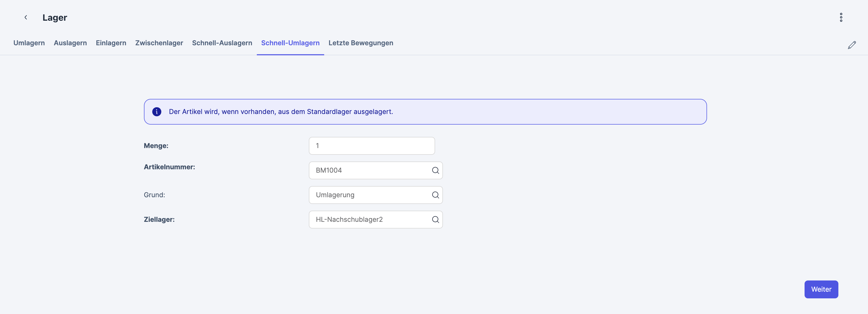Select the Zwischenlager tab
868x314 pixels.
[159, 43]
